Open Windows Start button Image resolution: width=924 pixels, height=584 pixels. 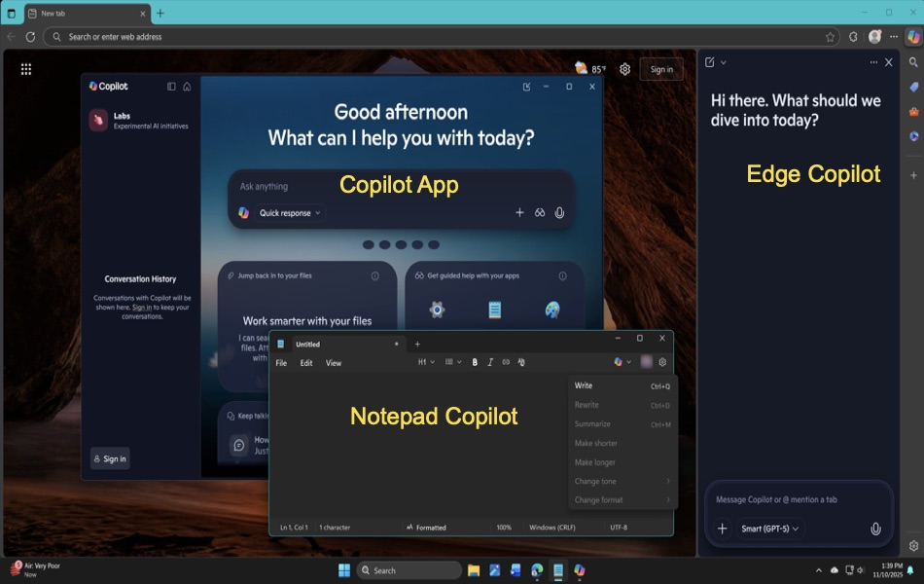pos(344,570)
